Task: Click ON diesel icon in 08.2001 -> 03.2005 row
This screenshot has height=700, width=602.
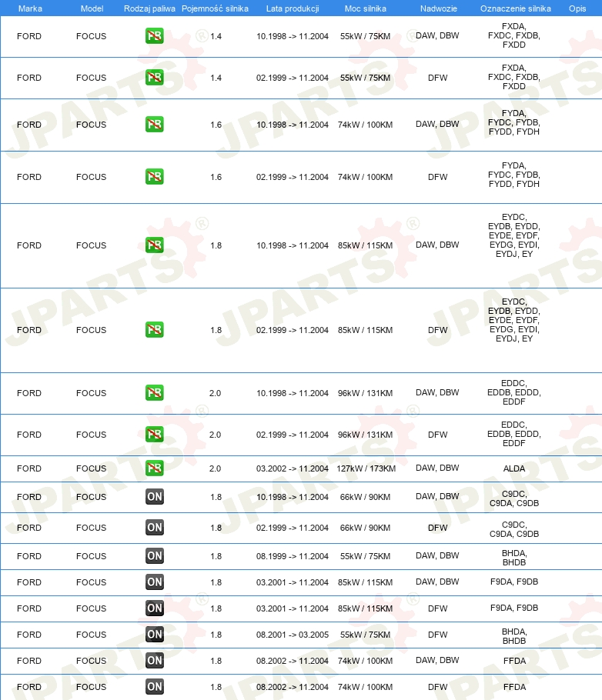Action: point(154,635)
